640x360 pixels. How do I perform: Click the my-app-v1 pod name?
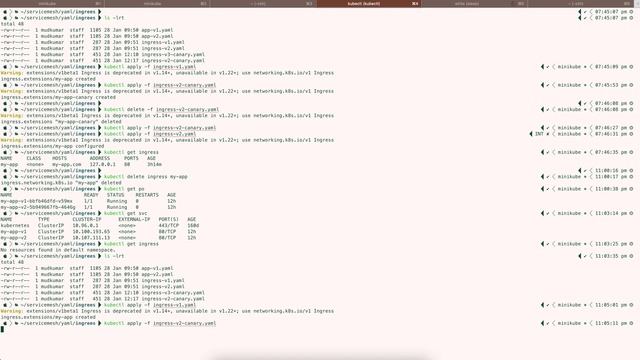click(x=36, y=201)
